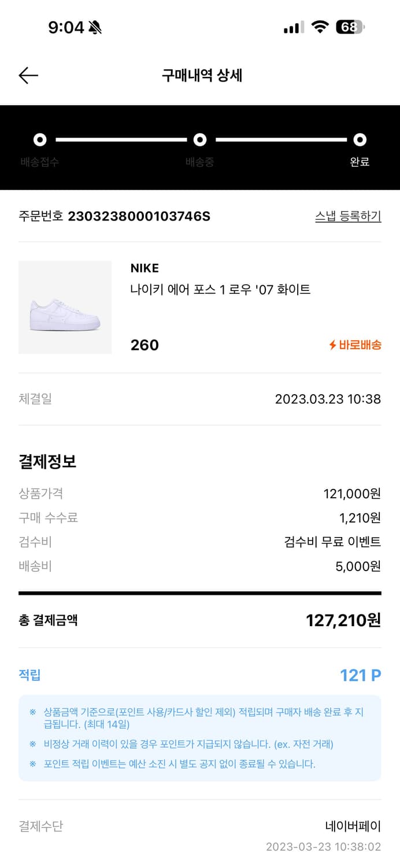Open the 스냅 등록하기 link

point(347,216)
